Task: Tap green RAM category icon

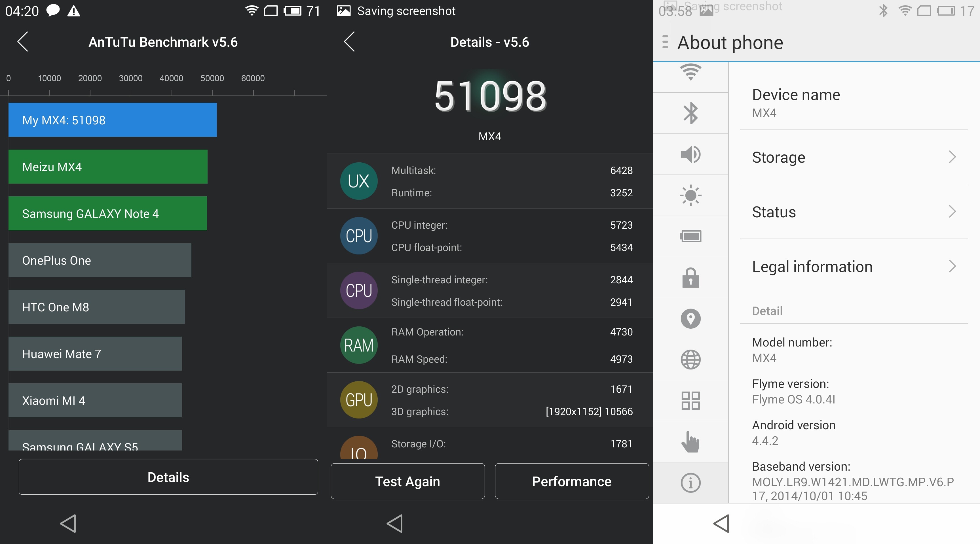Action: coord(359,345)
